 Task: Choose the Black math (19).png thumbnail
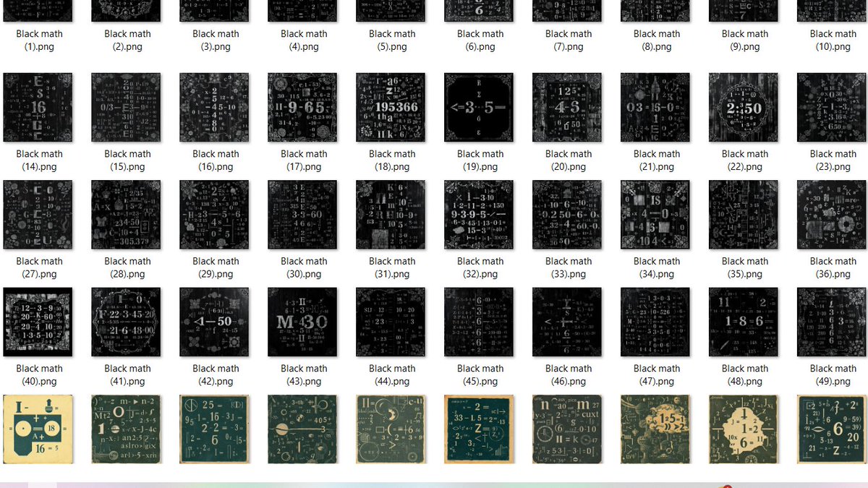(x=480, y=107)
